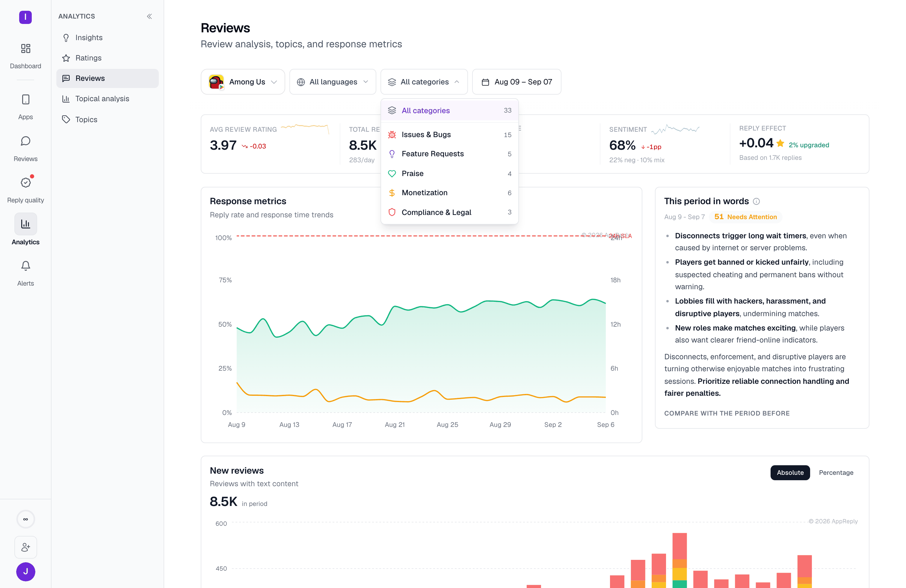Select All categories in the dropdown list

click(x=450, y=110)
